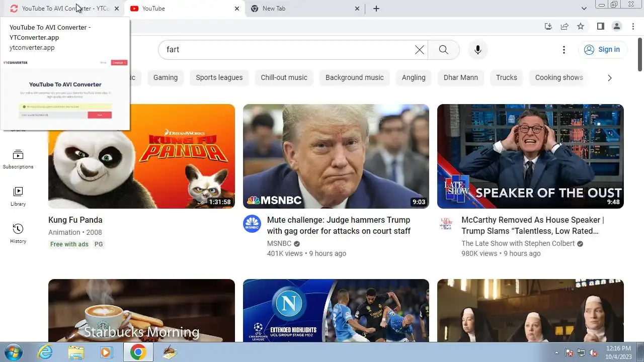Click the muted volume tray icon
This screenshot has width=644, height=362.
click(x=593, y=352)
